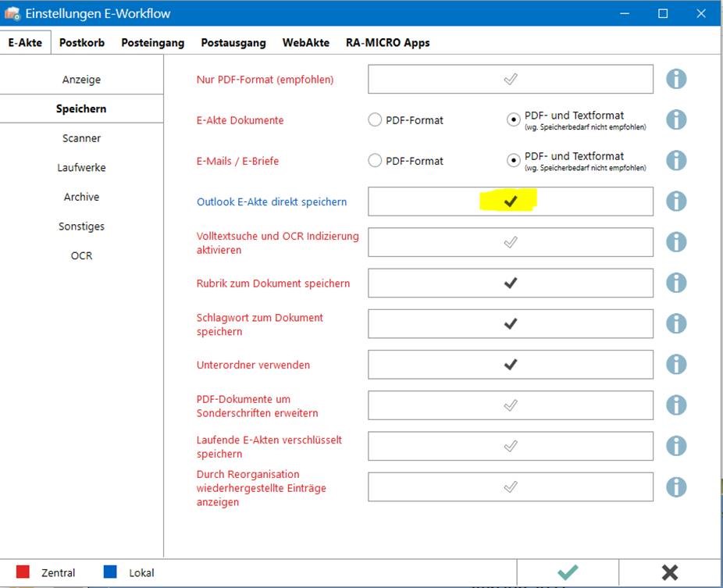723x588 pixels.
Task: Open info for Outlook E-Akte direkt speichern
Action: point(676,201)
